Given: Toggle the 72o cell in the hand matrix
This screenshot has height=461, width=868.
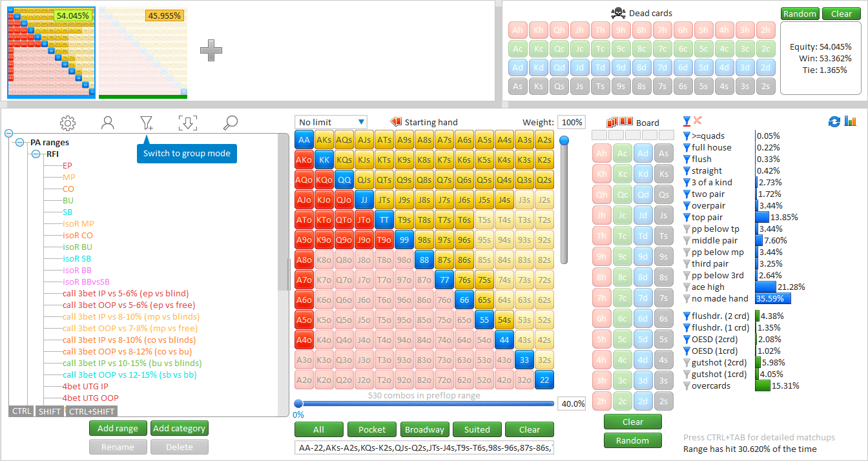Looking at the screenshot, I should tap(444, 380).
